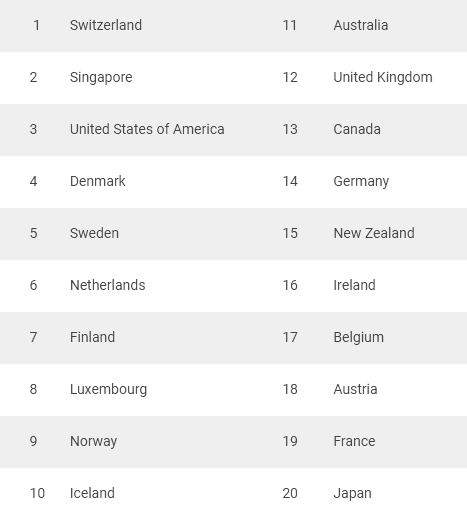The image size is (467, 520).
Task: Select the Denmark row text
Action: tap(98, 181)
